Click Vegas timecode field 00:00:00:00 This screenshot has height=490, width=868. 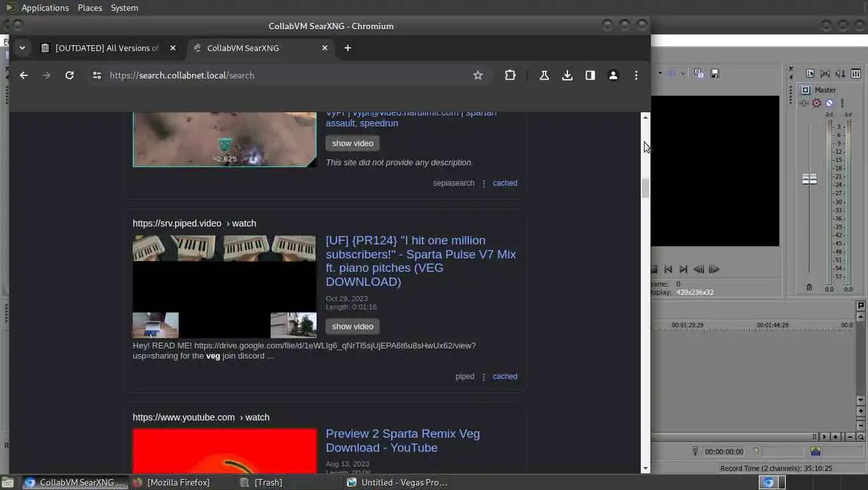[x=724, y=452]
